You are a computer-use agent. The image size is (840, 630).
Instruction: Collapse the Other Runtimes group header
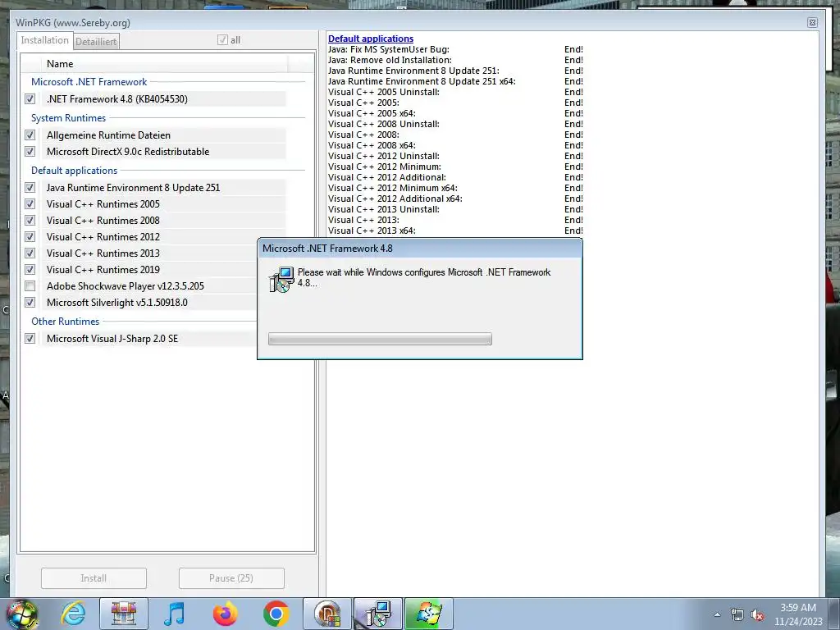pyautogui.click(x=66, y=322)
